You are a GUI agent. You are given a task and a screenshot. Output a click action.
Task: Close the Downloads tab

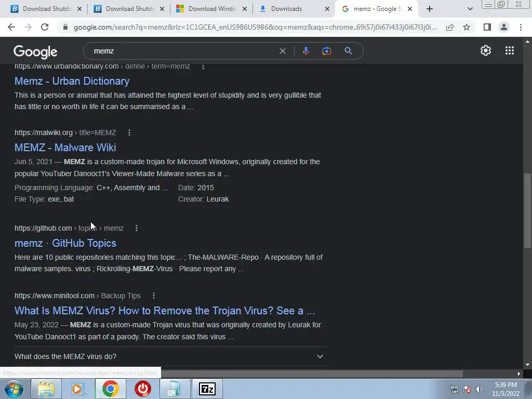[327, 9]
